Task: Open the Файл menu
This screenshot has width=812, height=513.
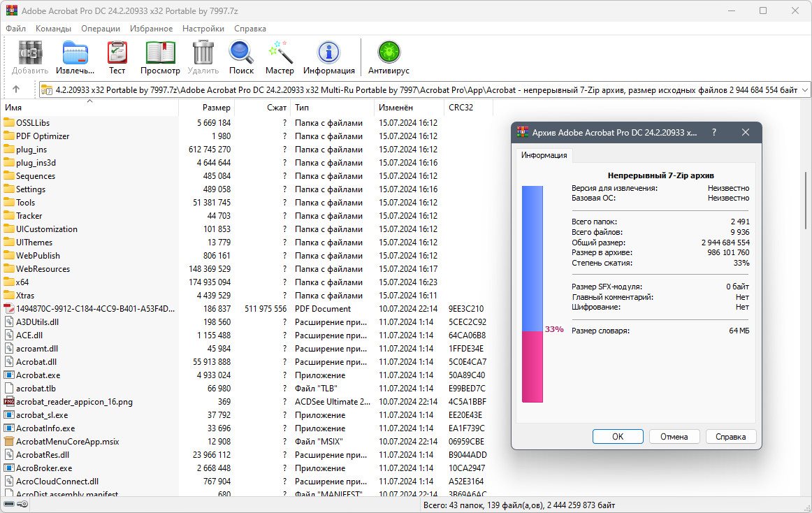Action: pyautogui.click(x=15, y=29)
